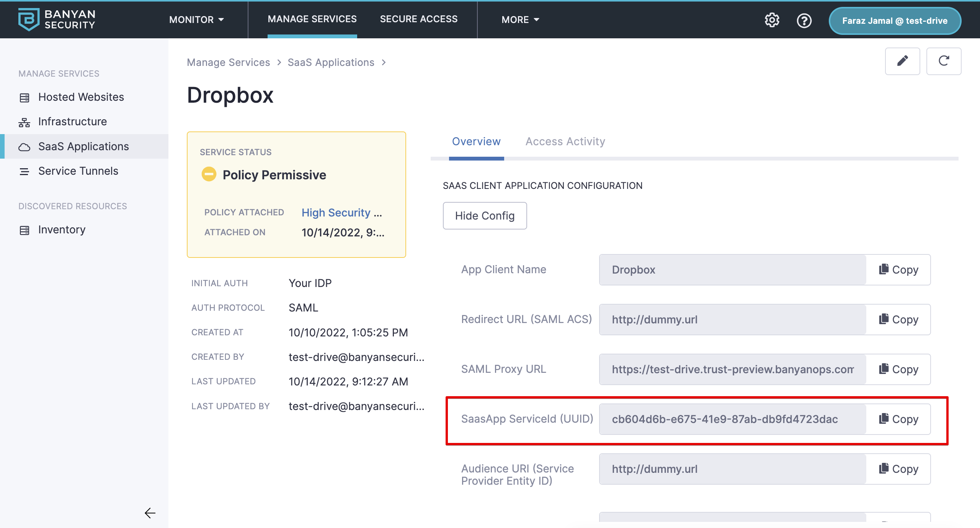Open Faraz Jamal account menu
Viewport: 980px width, 528px height.
pos(895,21)
